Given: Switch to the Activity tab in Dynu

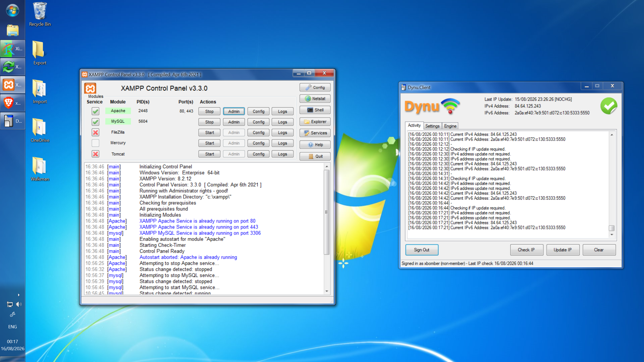Looking at the screenshot, I should [414, 125].
